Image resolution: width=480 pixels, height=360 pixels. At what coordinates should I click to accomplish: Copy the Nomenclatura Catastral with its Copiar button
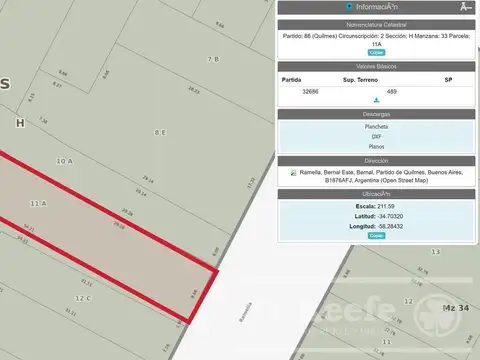click(376, 52)
